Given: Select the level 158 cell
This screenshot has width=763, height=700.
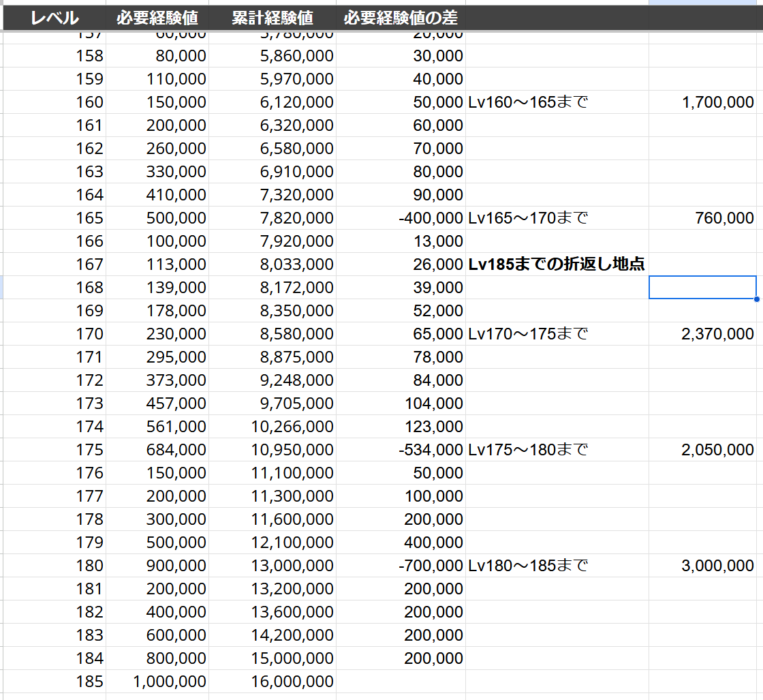Looking at the screenshot, I should coord(54,55).
